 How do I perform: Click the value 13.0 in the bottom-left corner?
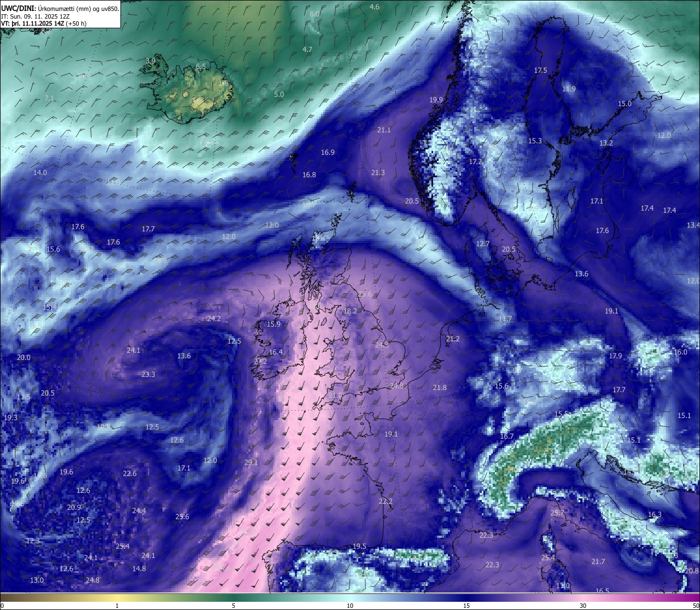pos(37,580)
